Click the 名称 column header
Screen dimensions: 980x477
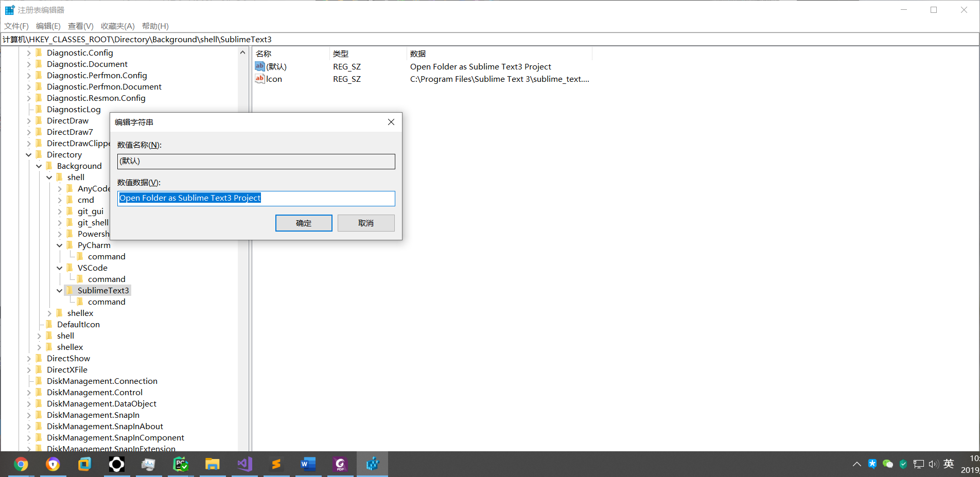pos(291,54)
